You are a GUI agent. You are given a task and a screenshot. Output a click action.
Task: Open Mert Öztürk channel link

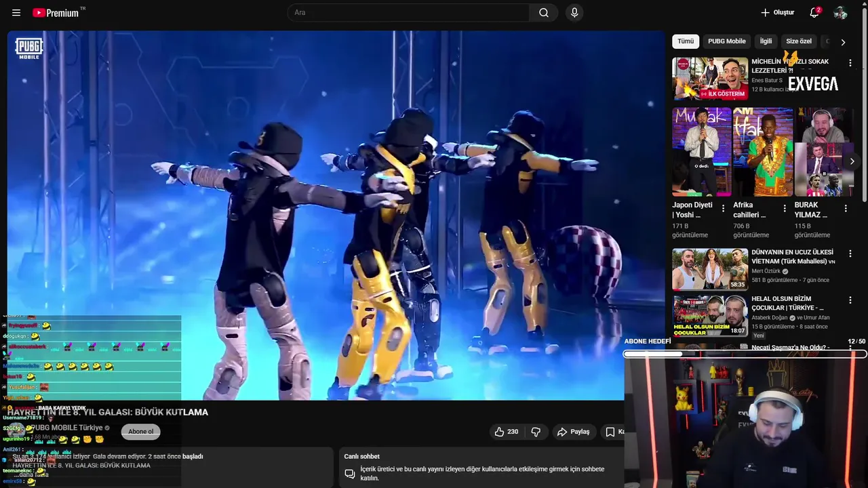coord(766,271)
